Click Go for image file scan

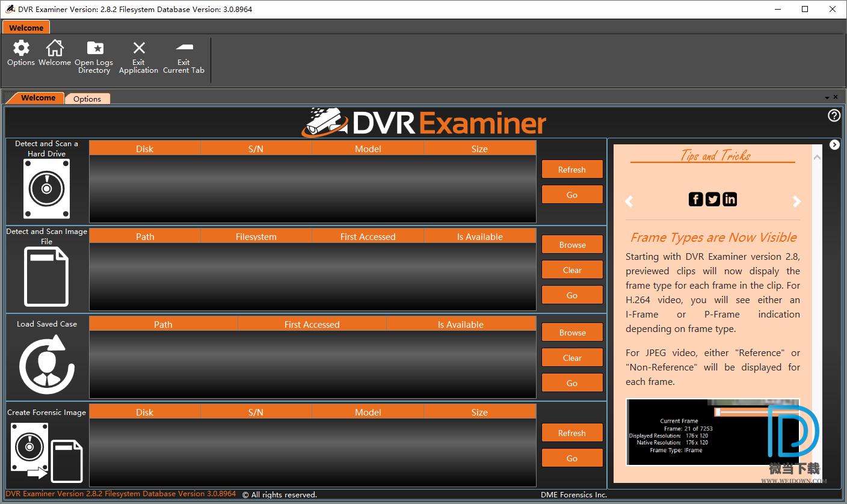coord(572,295)
